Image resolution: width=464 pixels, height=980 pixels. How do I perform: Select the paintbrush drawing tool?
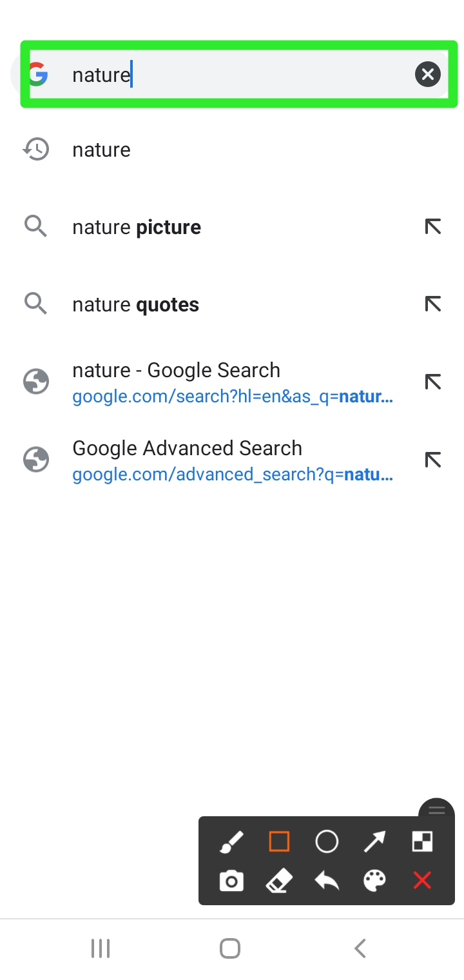[231, 841]
